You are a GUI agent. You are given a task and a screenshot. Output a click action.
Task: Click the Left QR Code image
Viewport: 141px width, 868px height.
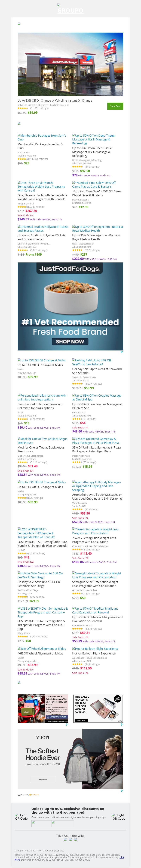point(21,817)
